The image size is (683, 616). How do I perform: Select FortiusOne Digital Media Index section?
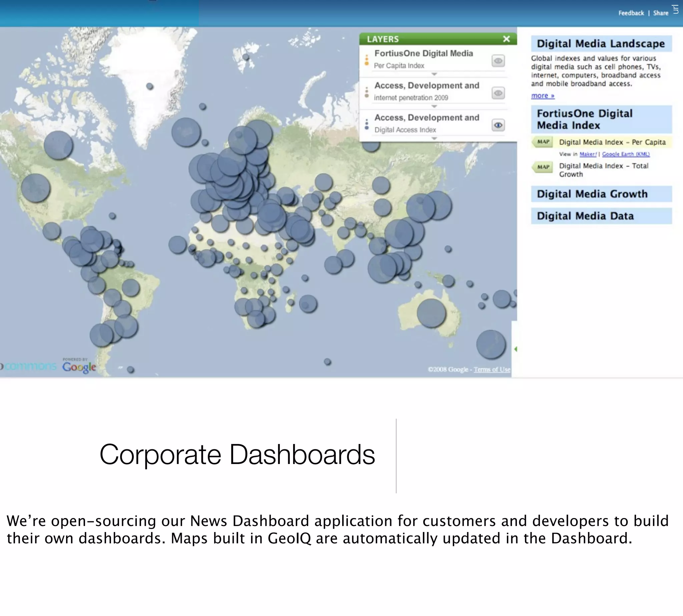(x=601, y=119)
